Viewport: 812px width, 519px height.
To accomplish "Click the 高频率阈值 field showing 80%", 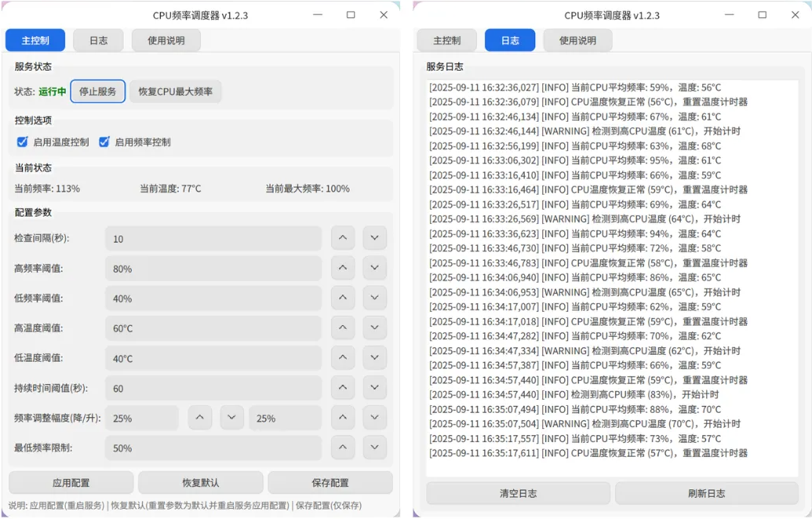I will pyautogui.click(x=213, y=269).
